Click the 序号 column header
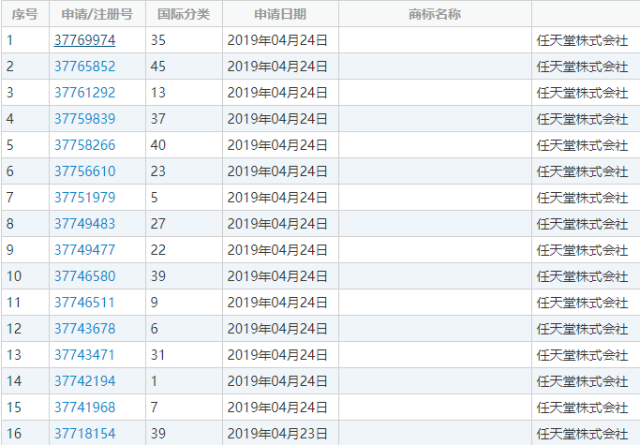Screen dimensions: 640x445 click(x=25, y=14)
